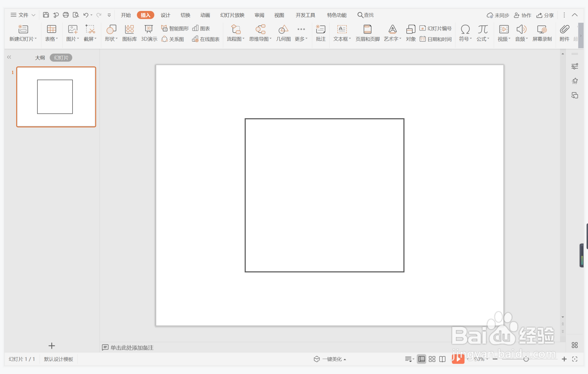Screen dimensions: 588x374
Task: Toggle reading view book icon
Action: pyautogui.click(x=442, y=359)
